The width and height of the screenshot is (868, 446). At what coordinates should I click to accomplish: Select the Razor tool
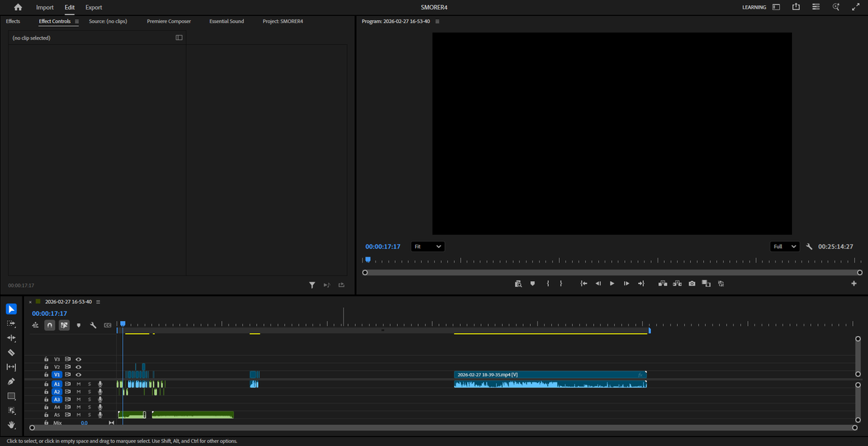click(11, 353)
